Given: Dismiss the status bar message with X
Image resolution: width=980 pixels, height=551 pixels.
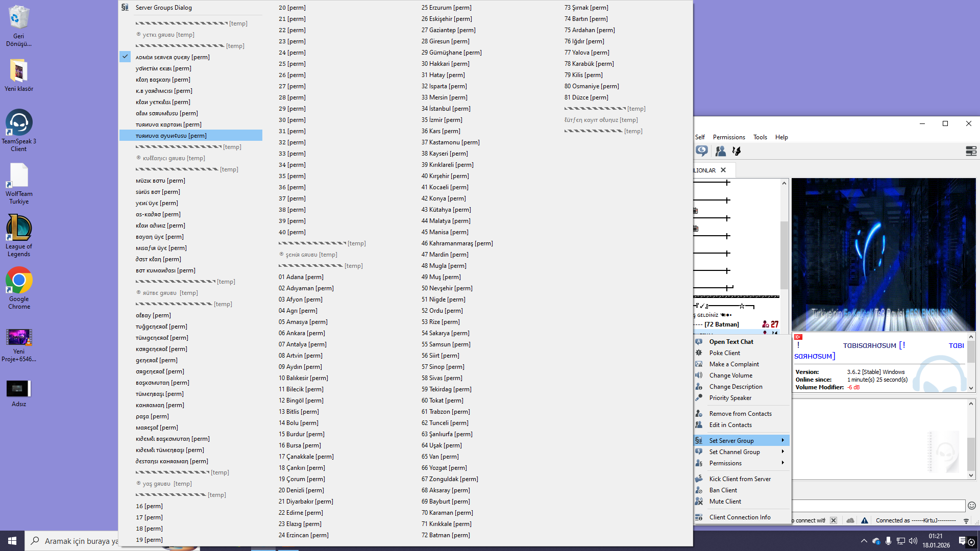Looking at the screenshot, I should (834, 520).
